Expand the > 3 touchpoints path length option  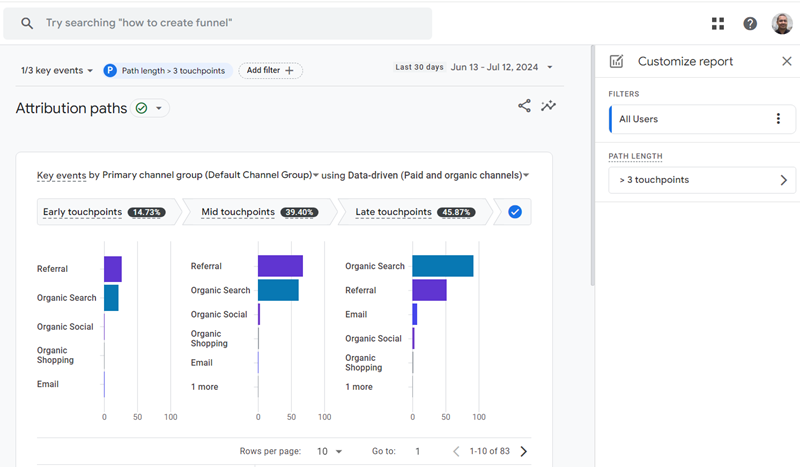coord(702,180)
